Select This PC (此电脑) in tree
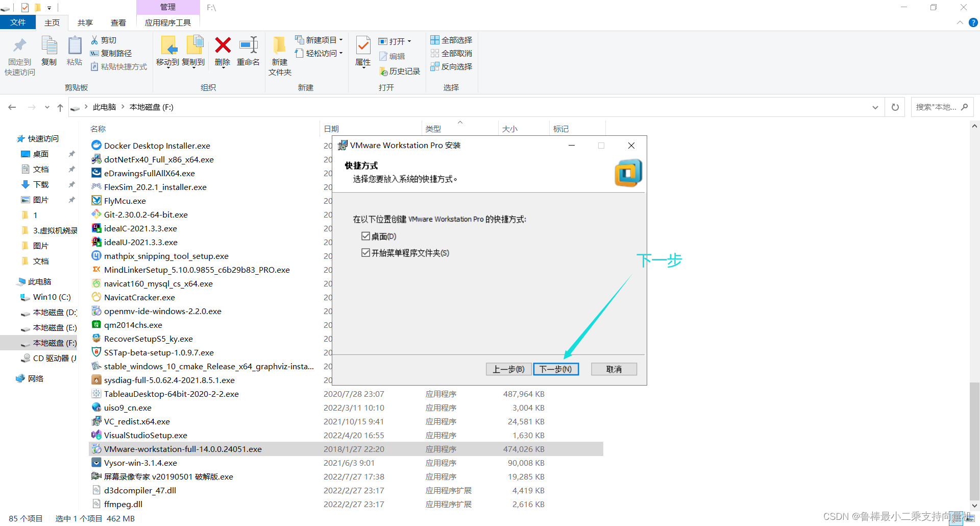980x526 pixels. 39,281
